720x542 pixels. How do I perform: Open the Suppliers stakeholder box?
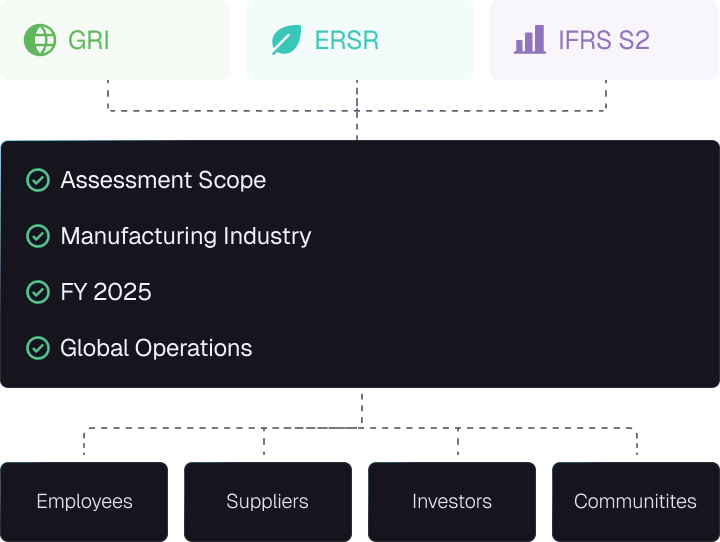[x=268, y=502]
